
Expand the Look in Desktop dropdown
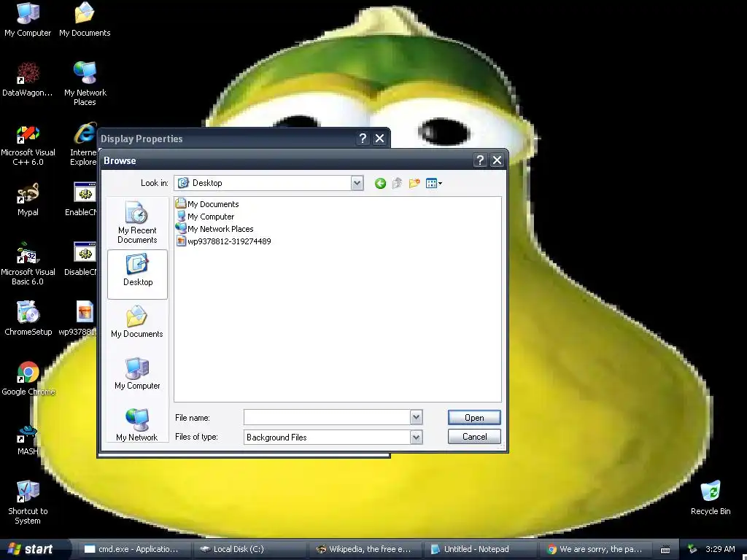pos(357,183)
